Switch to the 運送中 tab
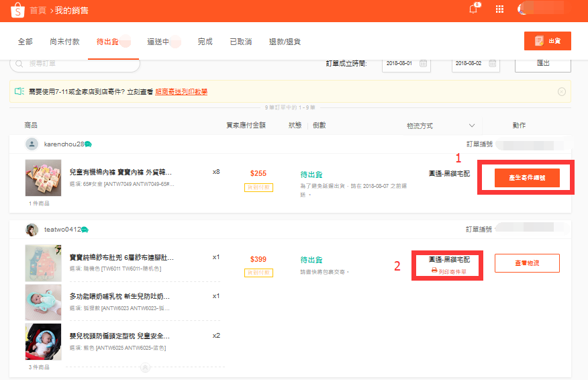This screenshot has width=588, height=380. (158, 42)
